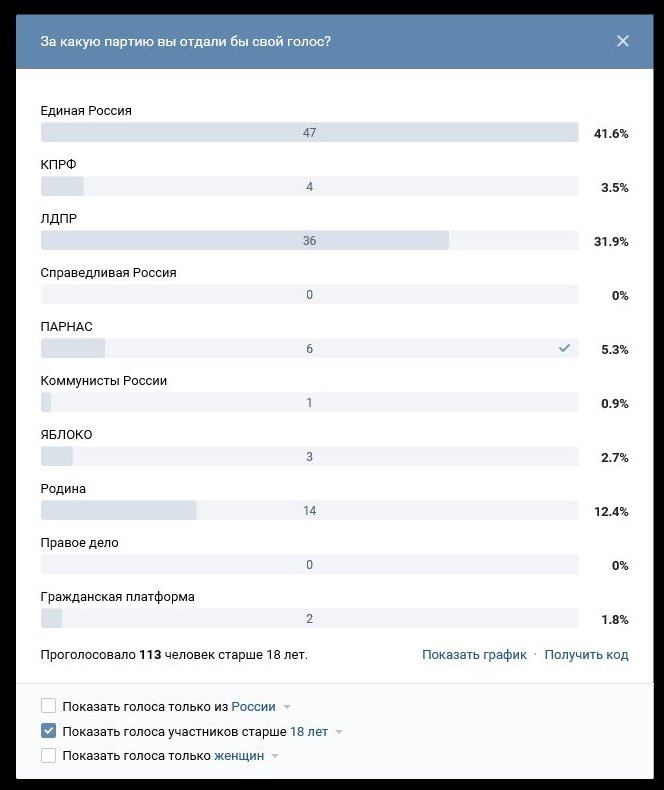Viewport: 664px width, 790px height.
Task: Uncheck votes of participants older than 18
Action: [48, 731]
